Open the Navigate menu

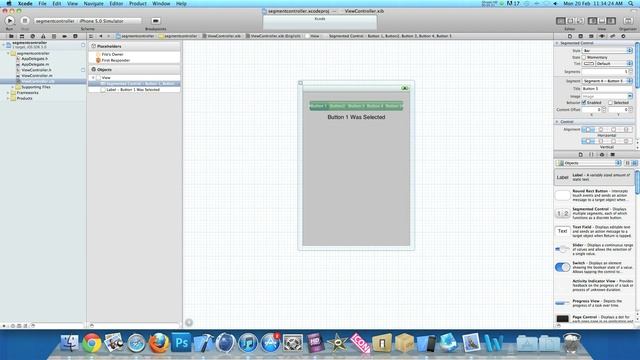coord(93,3)
